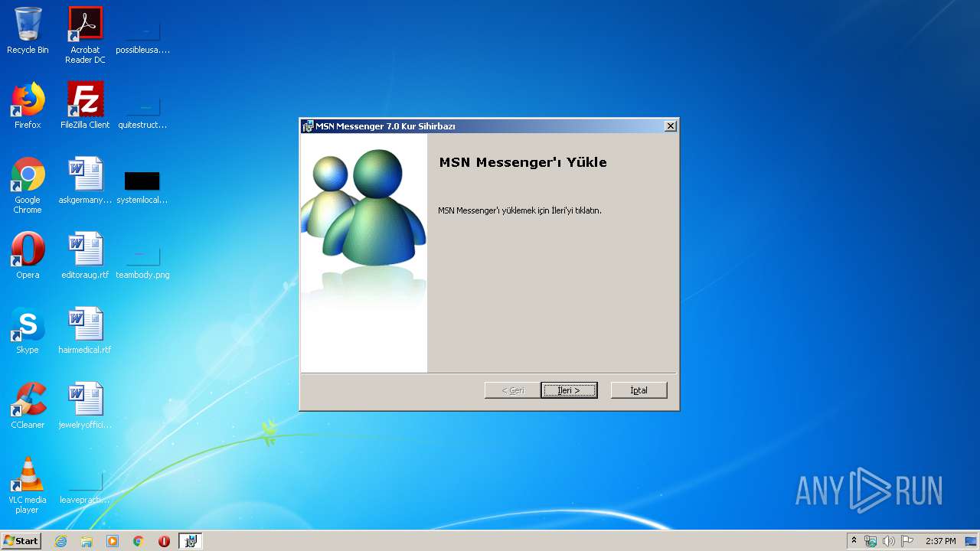The width and height of the screenshot is (980, 551).
Task: Show hidden system tray icons
Action: pos(854,541)
